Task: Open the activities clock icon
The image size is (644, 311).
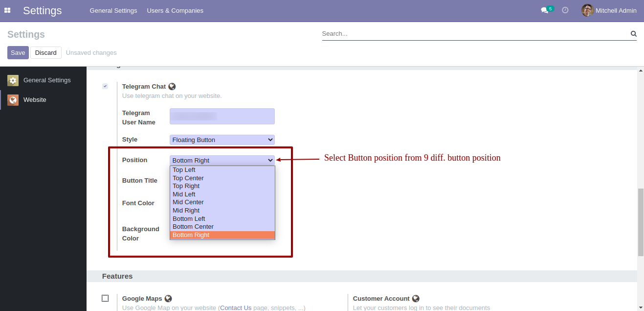Action: tap(565, 10)
